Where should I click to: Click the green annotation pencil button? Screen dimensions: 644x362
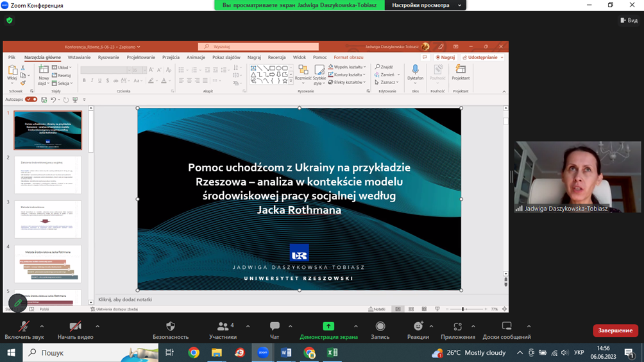coord(18,303)
